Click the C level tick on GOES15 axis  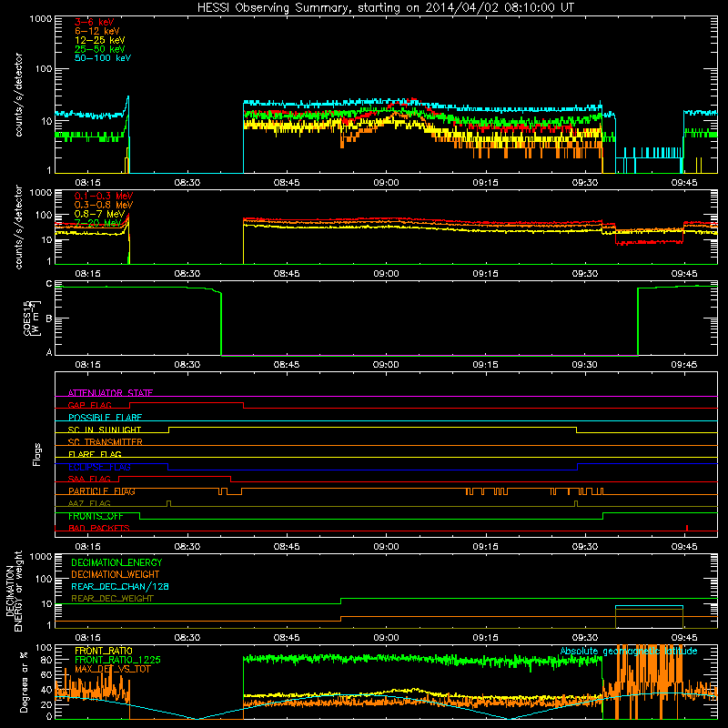tap(49, 283)
